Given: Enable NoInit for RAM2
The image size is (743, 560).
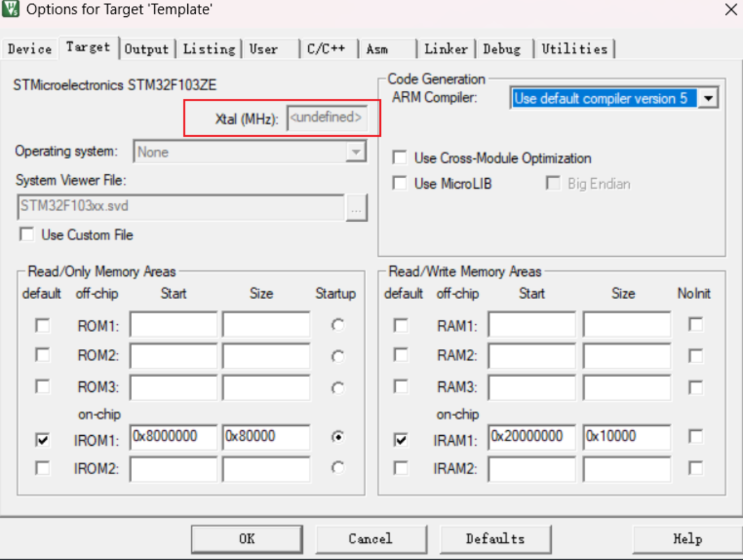Looking at the screenshot, I should [696, 356].
